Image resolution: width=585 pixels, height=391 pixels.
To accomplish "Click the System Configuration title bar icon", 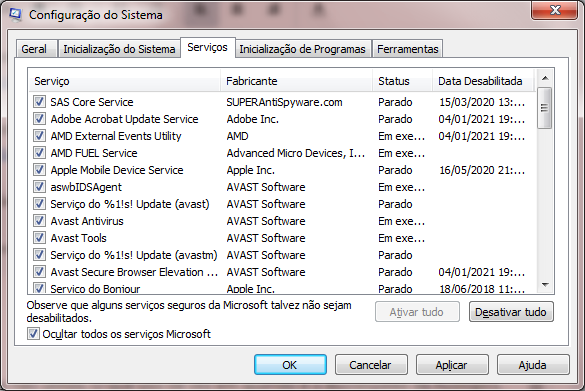I will [15, 15].
